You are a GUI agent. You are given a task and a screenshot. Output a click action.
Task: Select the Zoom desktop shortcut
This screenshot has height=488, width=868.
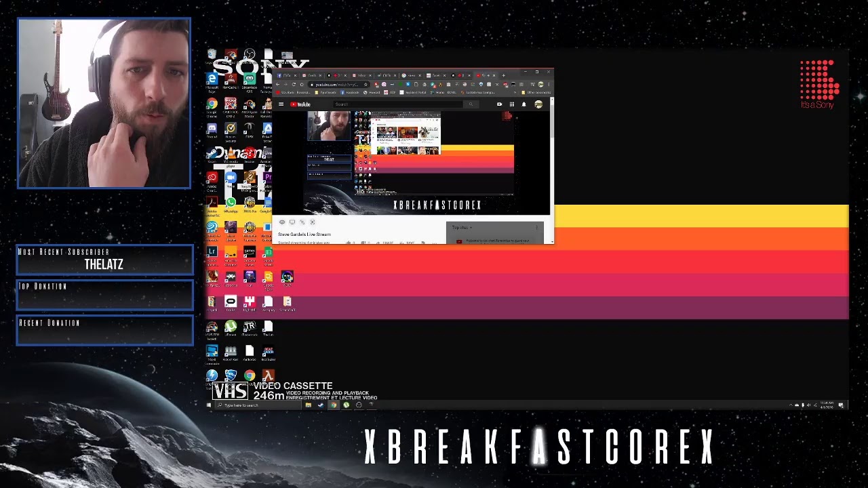click(231, 178)
